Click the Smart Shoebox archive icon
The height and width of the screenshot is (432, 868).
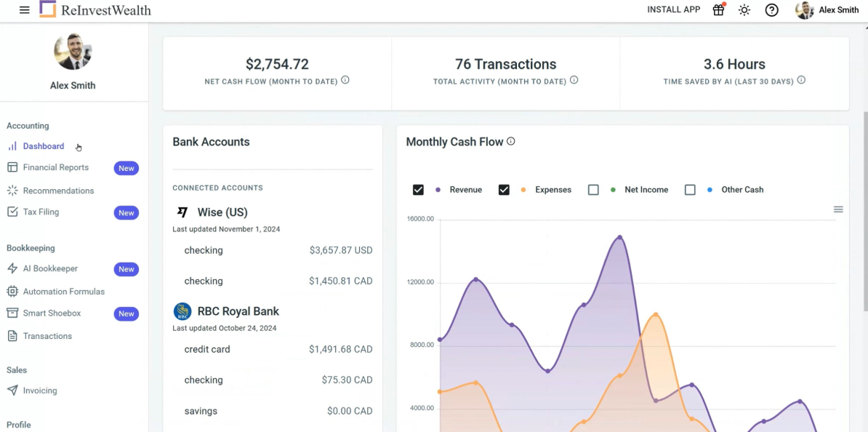[12, 313]
